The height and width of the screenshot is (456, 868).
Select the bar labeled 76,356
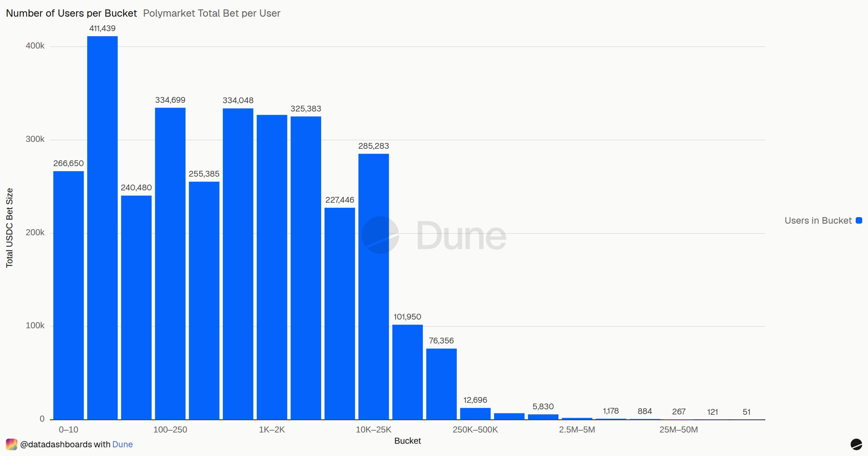[x=441, y=384]
